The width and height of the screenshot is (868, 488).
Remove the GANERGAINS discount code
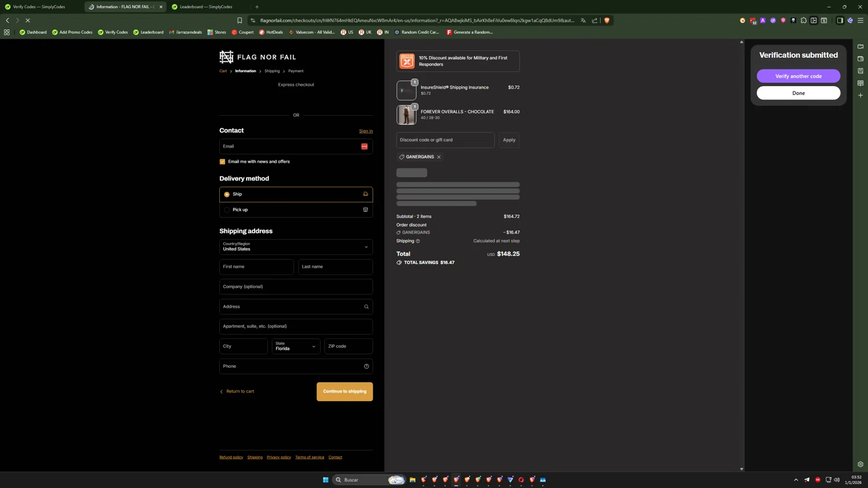[439, 157]
